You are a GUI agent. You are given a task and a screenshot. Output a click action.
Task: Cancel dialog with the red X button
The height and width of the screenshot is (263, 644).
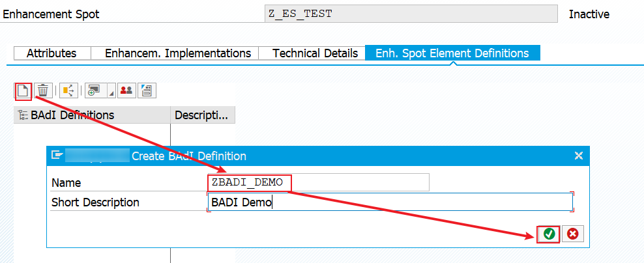(572, 234)
